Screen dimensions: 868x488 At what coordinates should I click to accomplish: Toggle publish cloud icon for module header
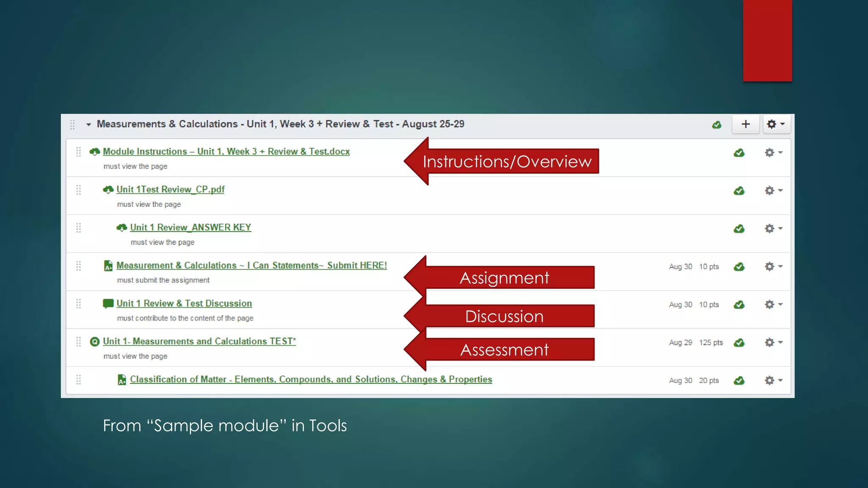717,125
